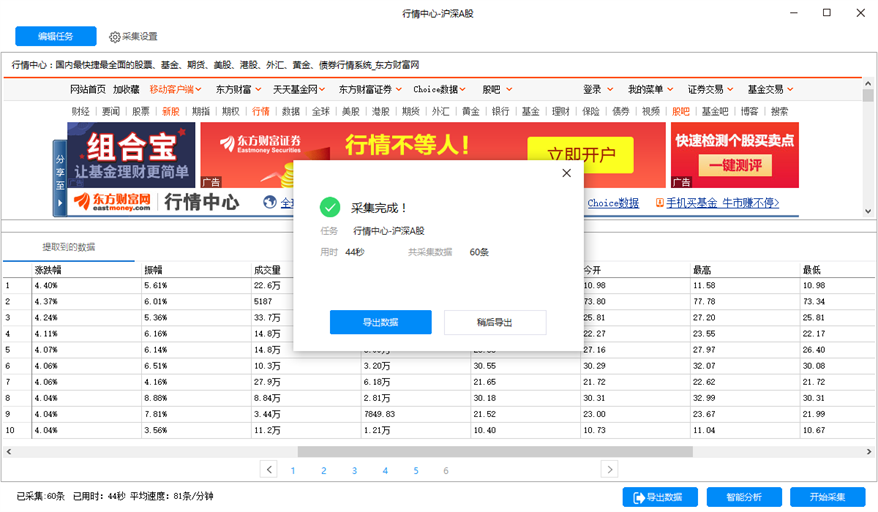This screenshot has height=512, width=878.
Task: Click the globe icon beside 行情中心
Action: click(x=270, y=202)
